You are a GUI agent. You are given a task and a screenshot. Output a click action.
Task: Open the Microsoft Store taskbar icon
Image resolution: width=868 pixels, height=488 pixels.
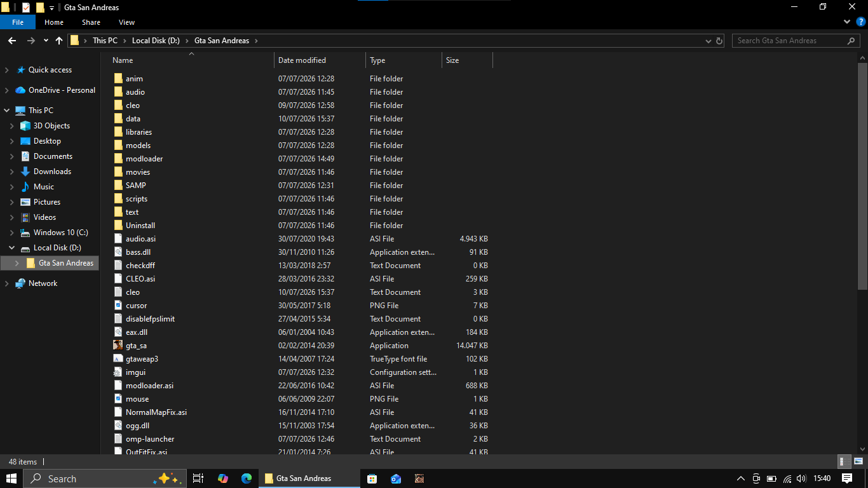[x=372, y=478]
